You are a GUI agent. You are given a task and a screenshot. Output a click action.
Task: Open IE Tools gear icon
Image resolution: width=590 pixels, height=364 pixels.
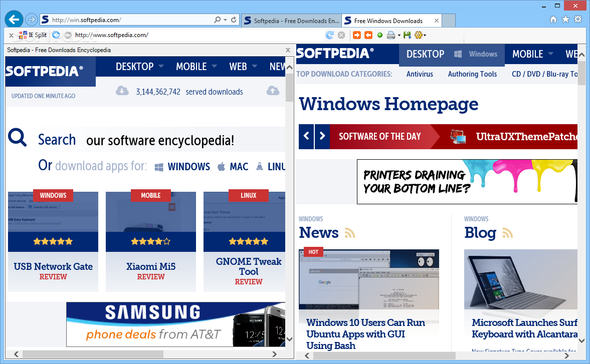pyautogui.click(x=578, y=20)
